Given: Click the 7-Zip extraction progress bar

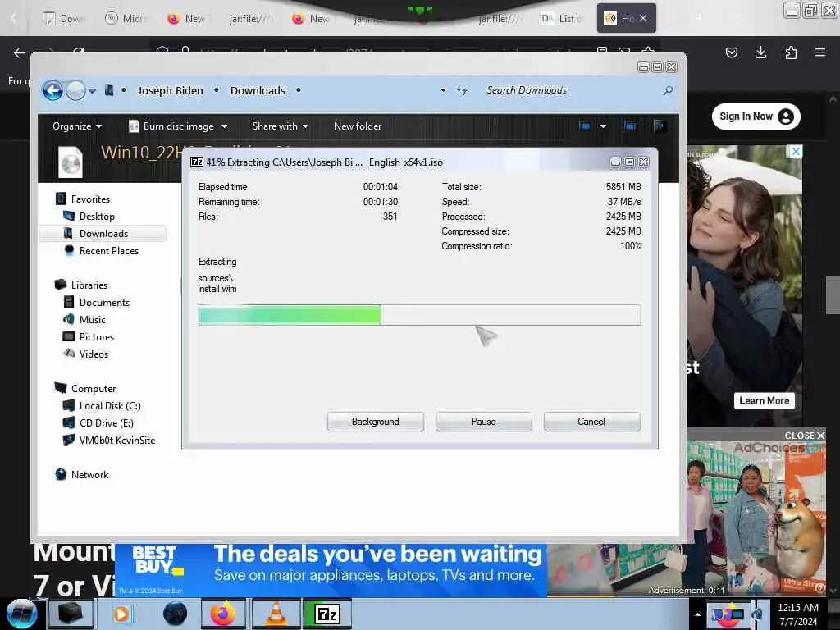Looking at the screenshot, I should pyautogui.click(x=419, y=315).
